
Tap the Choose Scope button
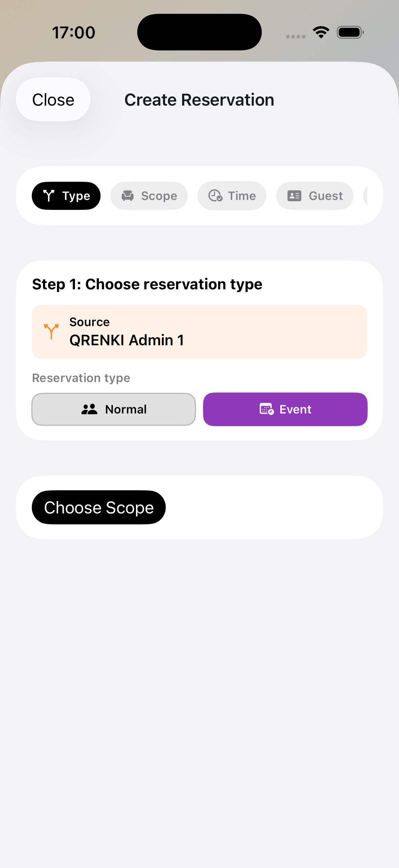click(99, 507)
